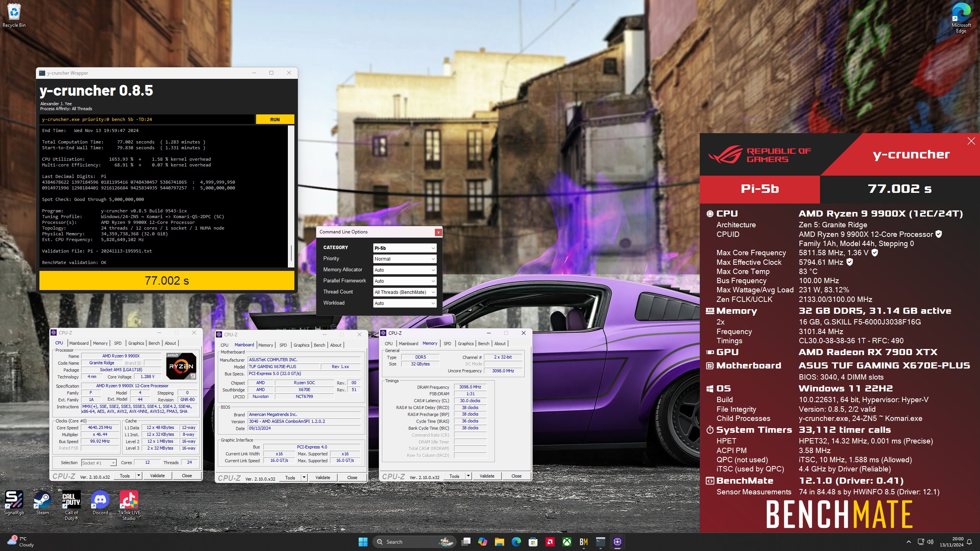
Task: Launch the SignalRgb desktop shortcut
Action: tap(14, 503)
